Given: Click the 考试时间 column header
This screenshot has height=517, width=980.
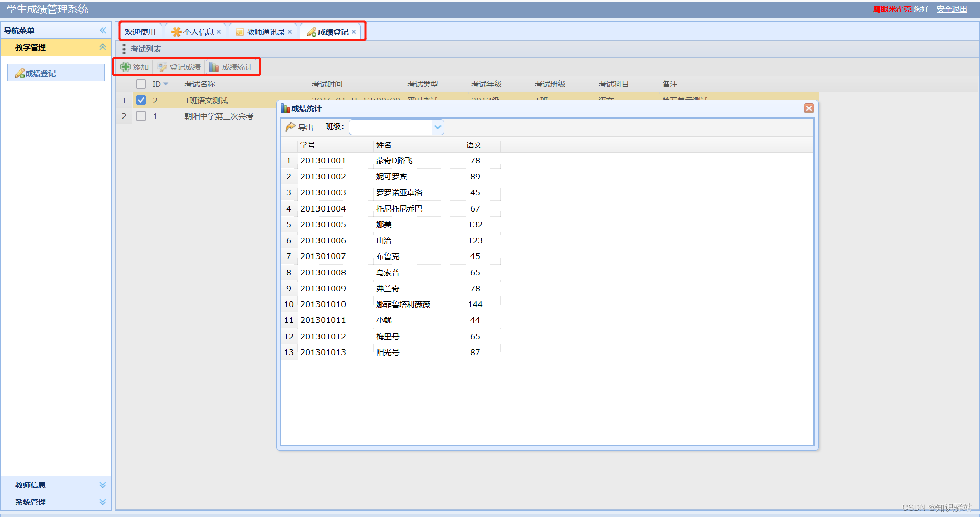Looking at the screenshot, I should click(x=356, y=84).
